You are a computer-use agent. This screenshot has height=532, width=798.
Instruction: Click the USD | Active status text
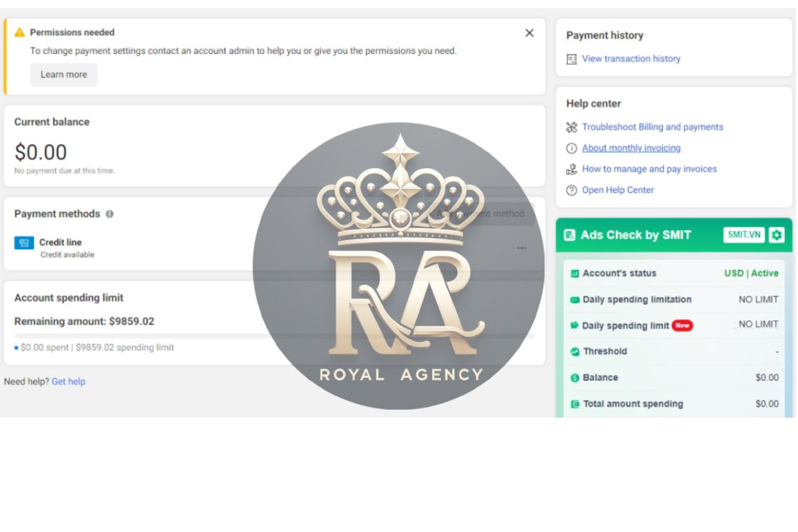point(751,274)
